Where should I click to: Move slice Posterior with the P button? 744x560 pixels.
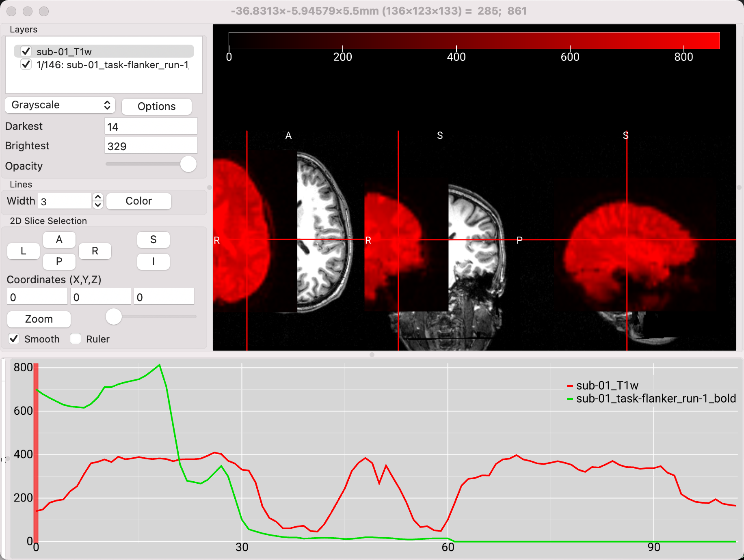(59, 262)
